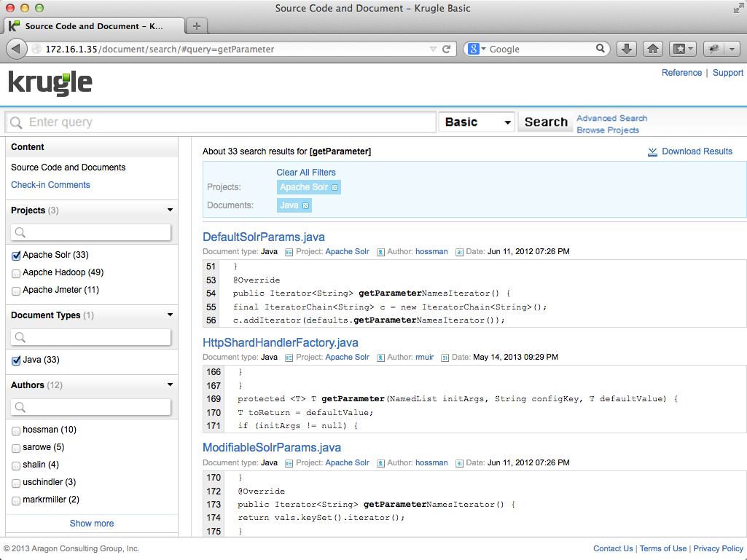Collapse the Document Types section arrow

(170, 315)
